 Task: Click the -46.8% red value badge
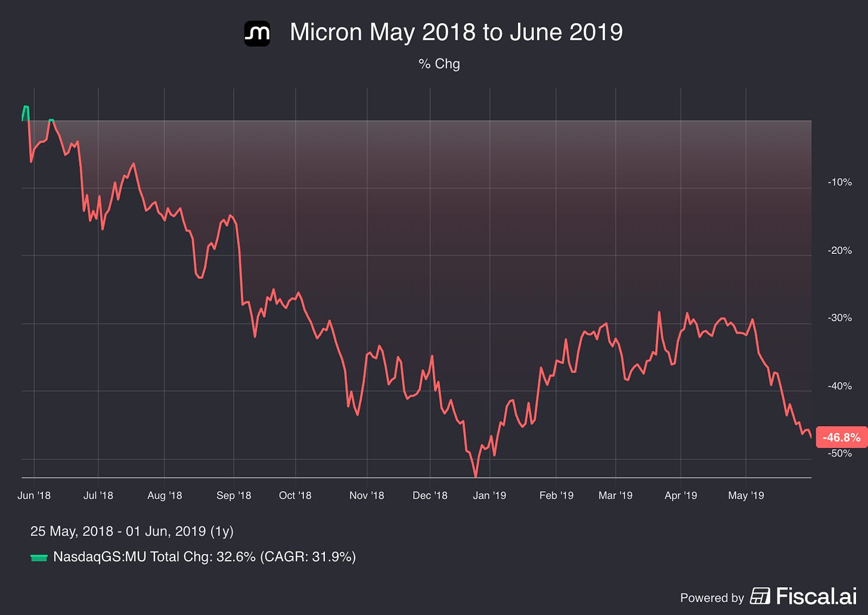[841, 437]
